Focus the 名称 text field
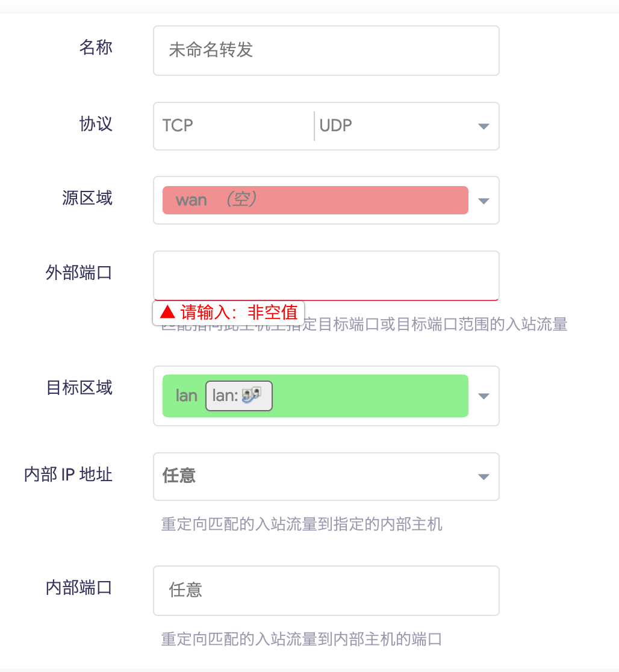The width and height of the screenshot is (619, 672). (326, 51)
